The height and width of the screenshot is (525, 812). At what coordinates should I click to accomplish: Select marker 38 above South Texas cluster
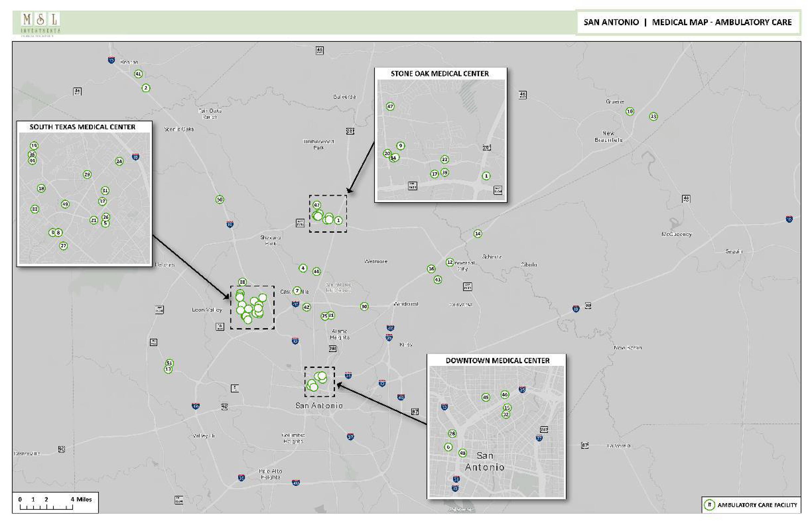click(242, 282)
